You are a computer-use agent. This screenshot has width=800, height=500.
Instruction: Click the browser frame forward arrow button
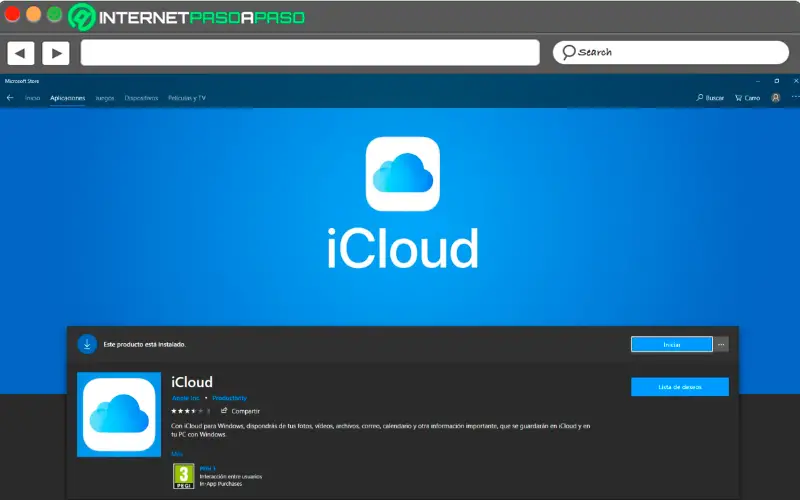click(56, 53)
